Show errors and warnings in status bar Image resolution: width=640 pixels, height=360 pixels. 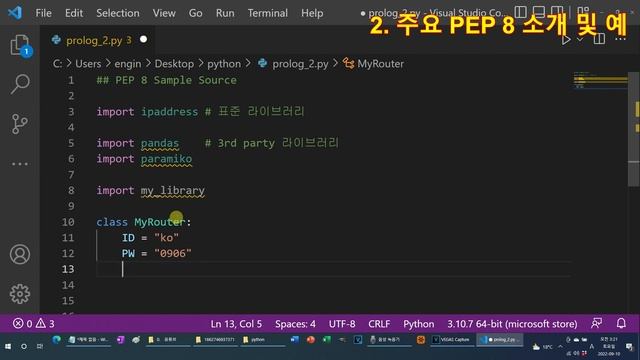[33, 324]
